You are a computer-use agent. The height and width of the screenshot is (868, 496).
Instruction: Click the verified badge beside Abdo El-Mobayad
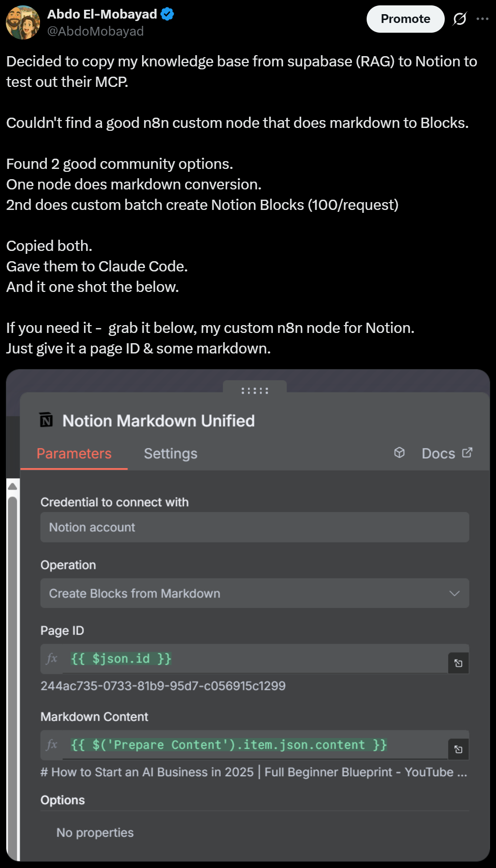tap(166, 14)
